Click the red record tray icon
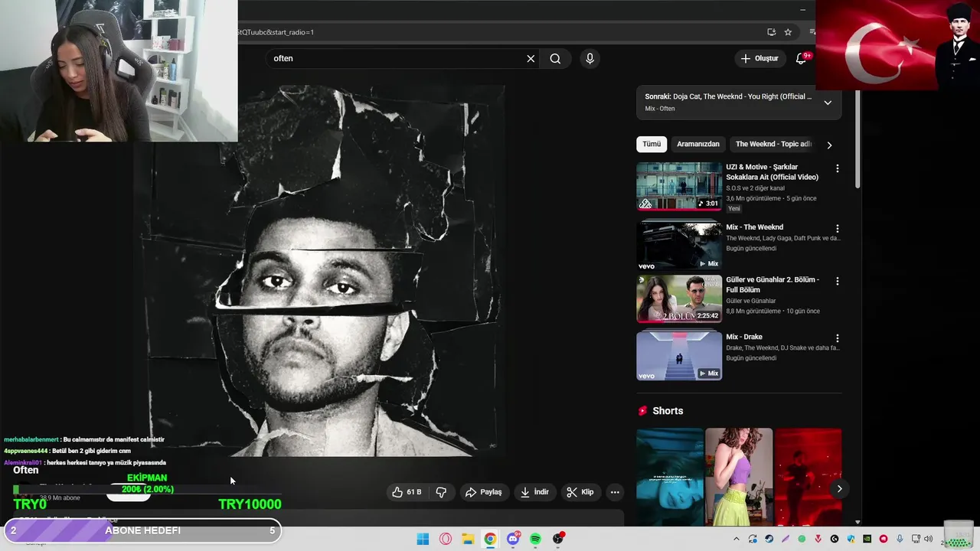The image size is (980, 551). (x=884, y=539)
